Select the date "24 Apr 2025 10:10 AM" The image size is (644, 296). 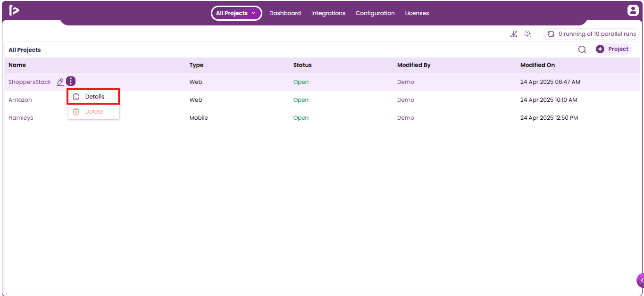(549, 100)
